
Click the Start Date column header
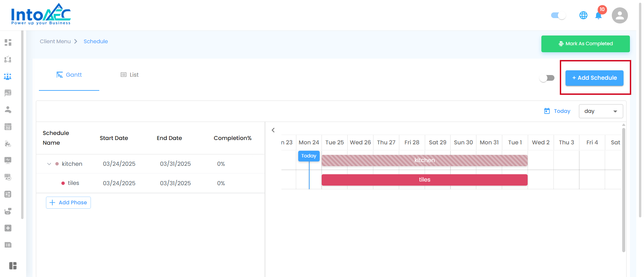pyautogui.click(x=114, y=138)
